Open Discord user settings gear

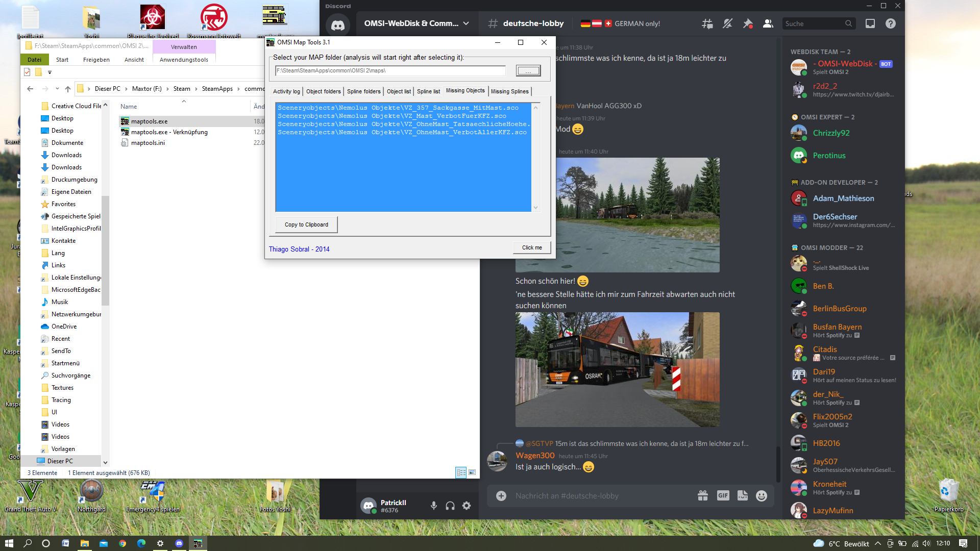(467, 506)
